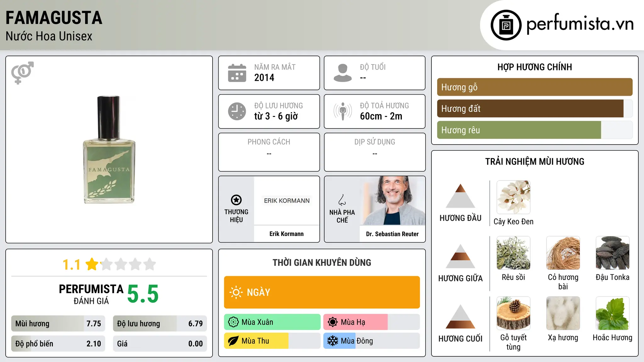This screenshot has width=644, height=362.
Task: Click the orange Ngày time bar
Action: click(x=322, y=292)
